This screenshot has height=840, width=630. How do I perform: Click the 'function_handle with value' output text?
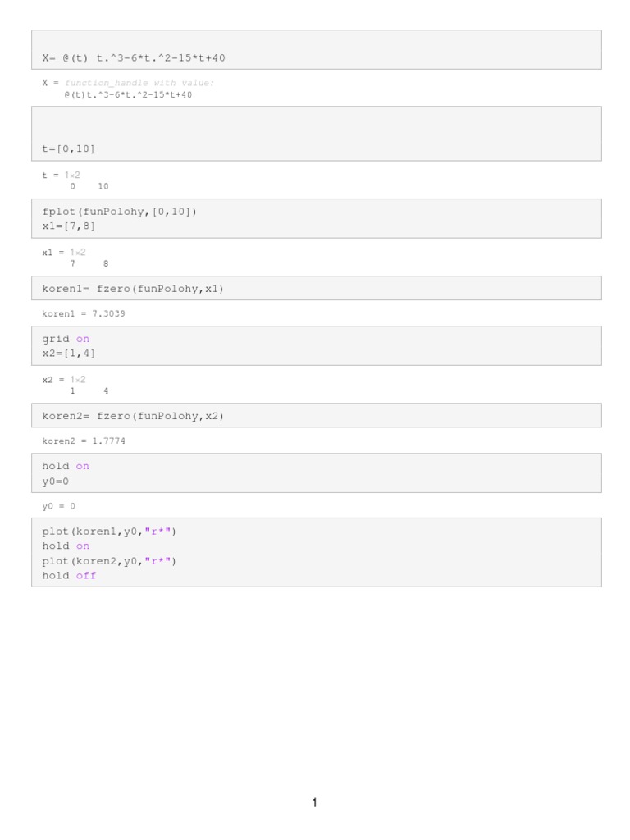click(x=139, y=83)
